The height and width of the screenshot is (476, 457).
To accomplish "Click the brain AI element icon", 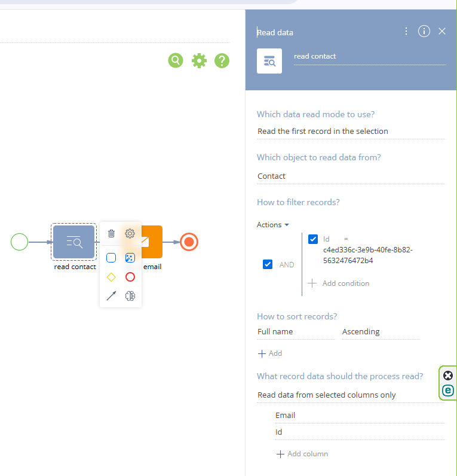I will [x=130, y=295].
